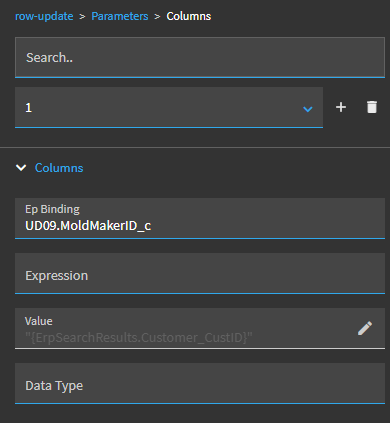Select the column selector showing 1
The image size is (390, 423).
[x=169, y=107]
